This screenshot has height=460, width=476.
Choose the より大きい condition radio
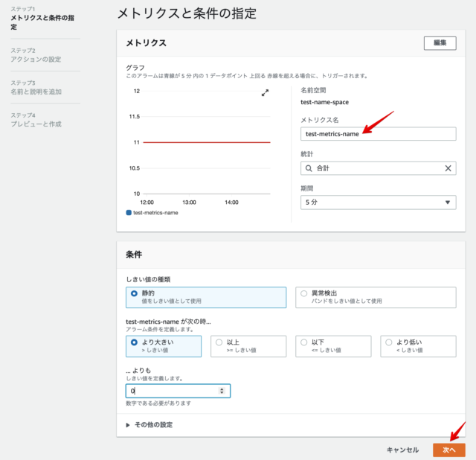134,342
